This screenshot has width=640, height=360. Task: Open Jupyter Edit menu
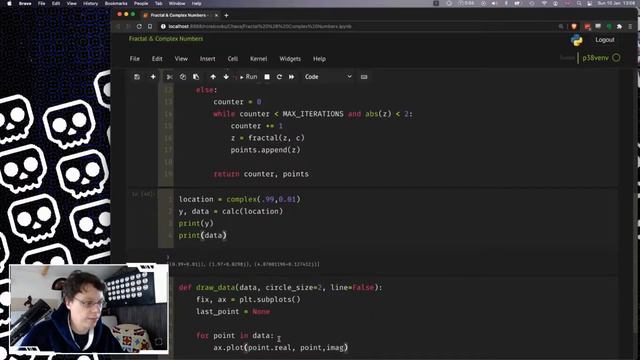(x=157, y=59)
